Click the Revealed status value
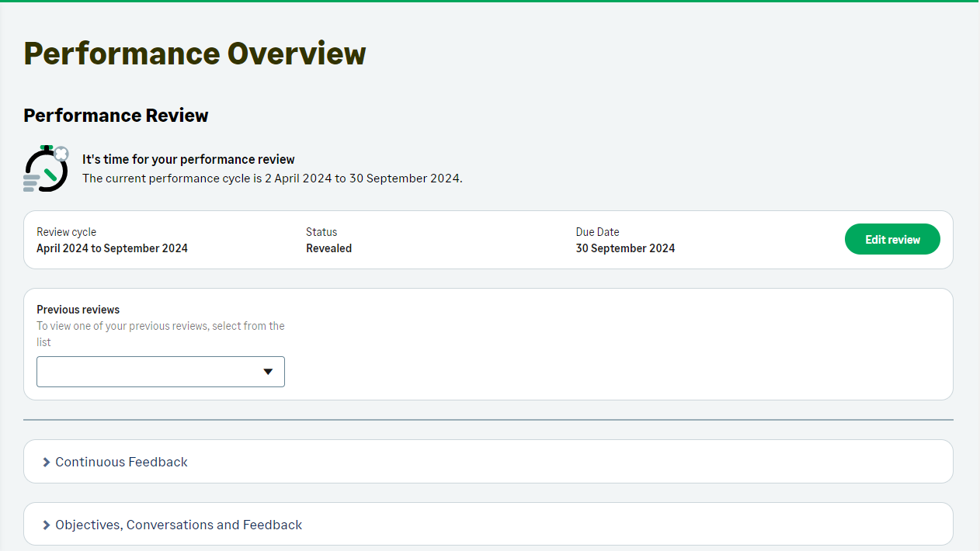 coord(328,249)
